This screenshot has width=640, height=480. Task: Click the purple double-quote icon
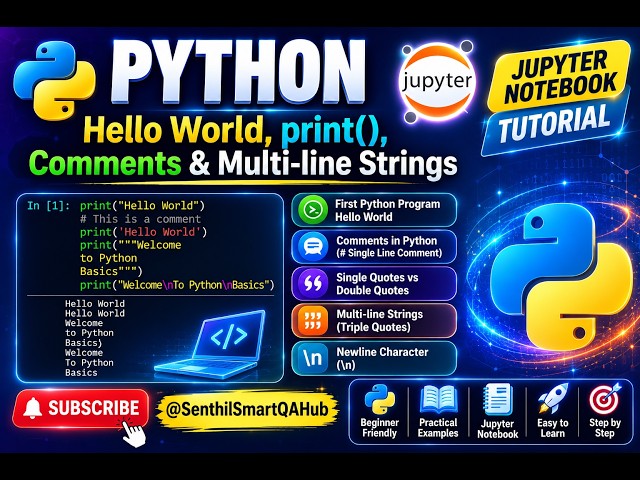point(313,283)
